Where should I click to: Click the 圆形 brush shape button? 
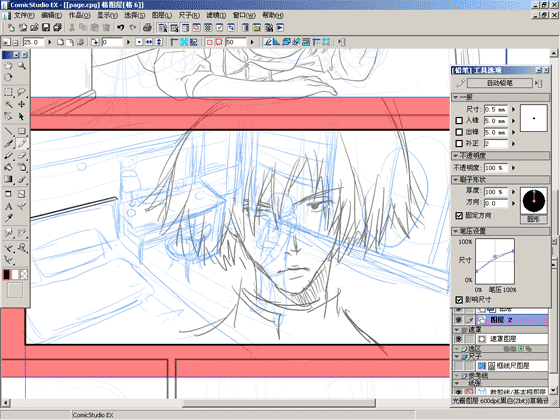534,219
